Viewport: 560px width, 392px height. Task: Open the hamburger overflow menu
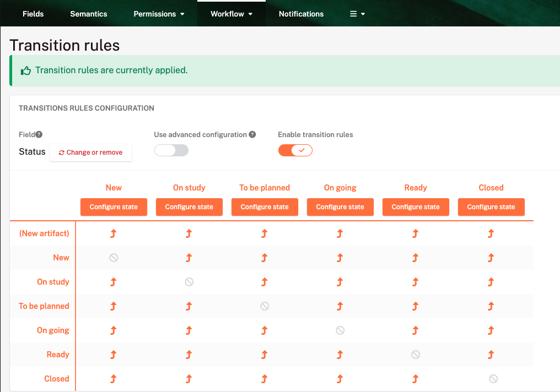[x=357, y=14]
